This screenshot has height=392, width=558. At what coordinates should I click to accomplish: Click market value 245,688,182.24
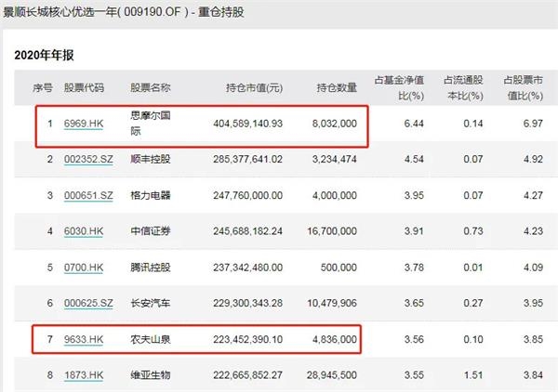coord(248,231)
